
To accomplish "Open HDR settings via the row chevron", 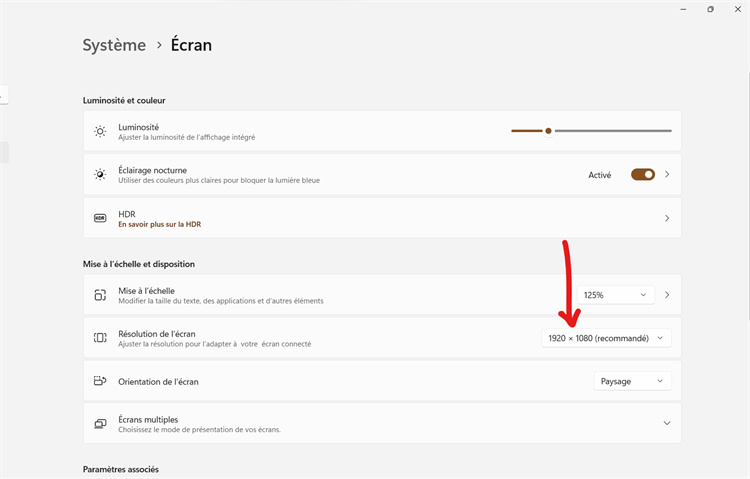I will [667, 218].
